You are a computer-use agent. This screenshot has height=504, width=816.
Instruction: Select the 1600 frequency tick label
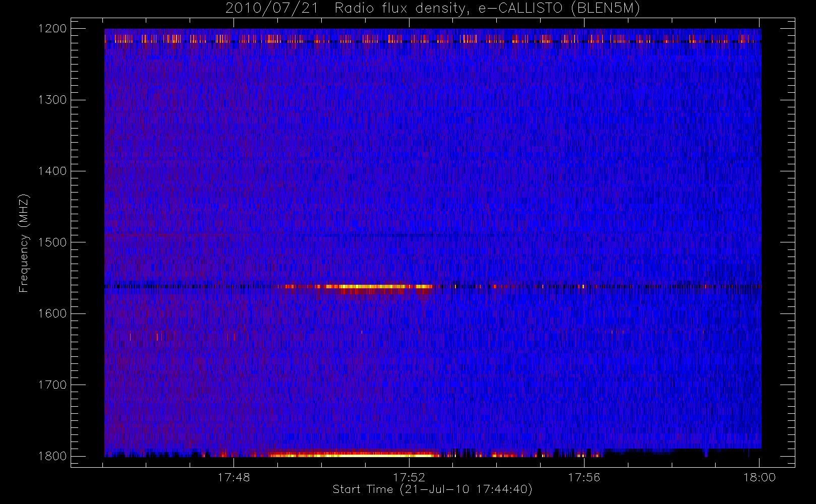tap(52, 313)
